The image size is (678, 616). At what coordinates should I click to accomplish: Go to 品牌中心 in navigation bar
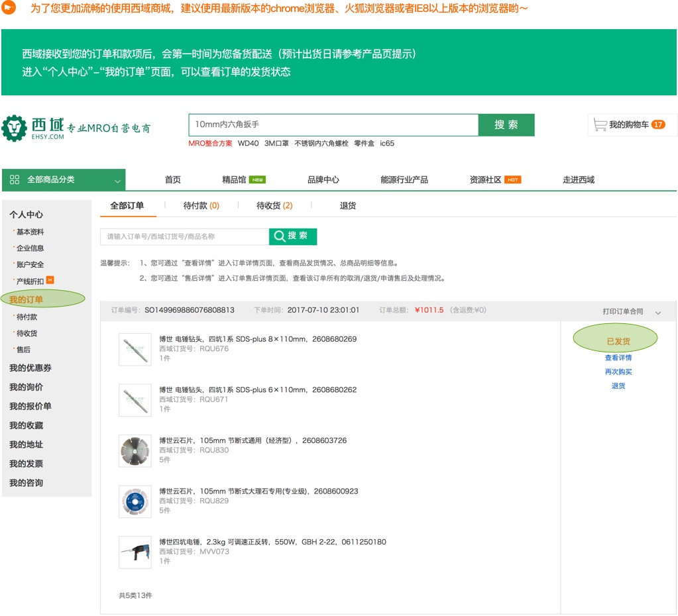pyautogui.click(x=323, y=180)
